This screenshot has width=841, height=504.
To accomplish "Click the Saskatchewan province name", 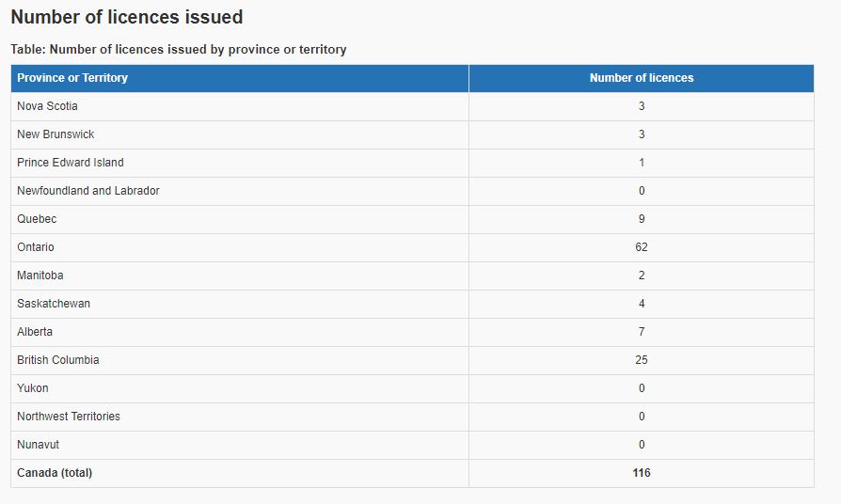I will coord(54,304).
